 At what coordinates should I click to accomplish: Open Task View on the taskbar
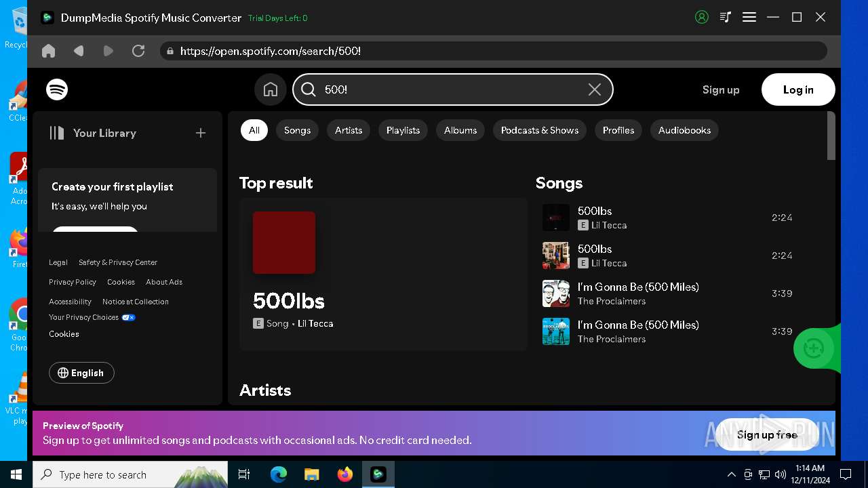pyautogui.click(x=244, y=474)
